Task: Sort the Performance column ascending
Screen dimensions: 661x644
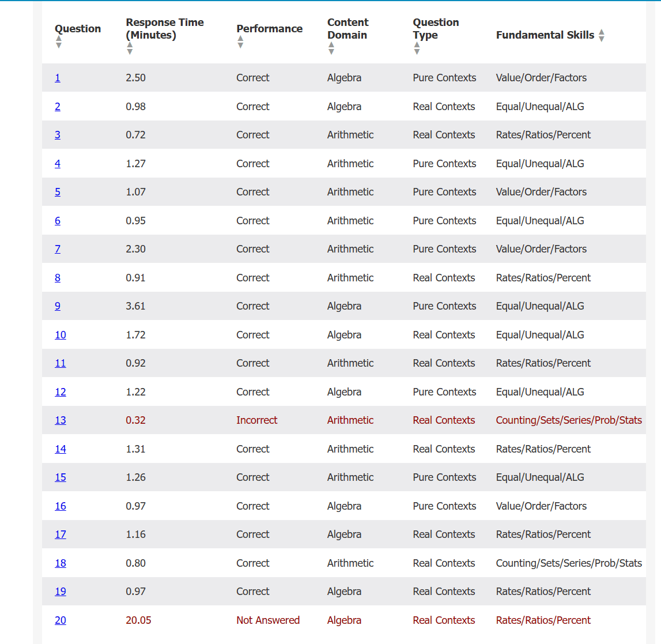Action: 240,39
